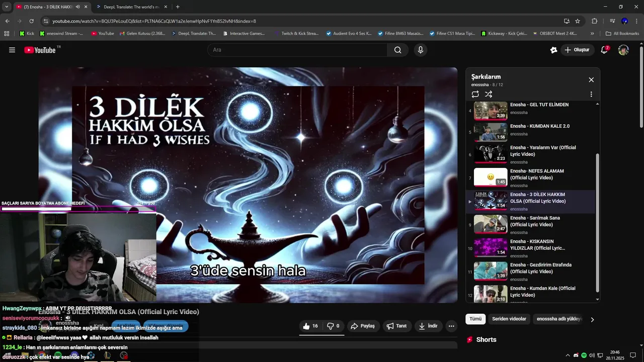This screenshot has width=644, height=362.
Task: Toggle shuffle playlist icon
Action: point(489,94)
